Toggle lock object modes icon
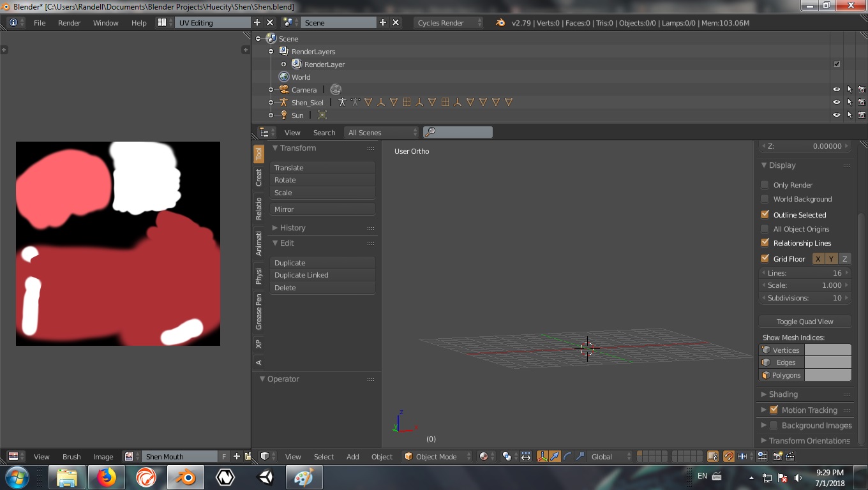This screenshot has width=868, height=490. 713,456
